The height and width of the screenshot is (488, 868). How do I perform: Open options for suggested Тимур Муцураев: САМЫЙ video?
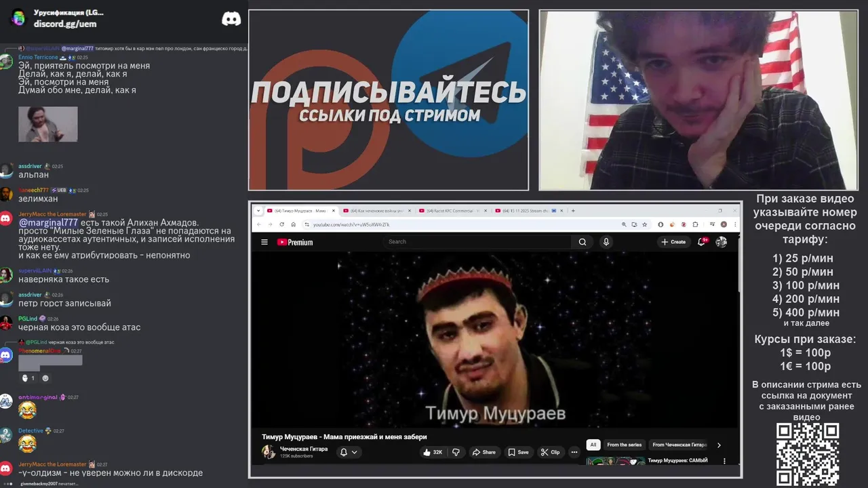(724, 461)
